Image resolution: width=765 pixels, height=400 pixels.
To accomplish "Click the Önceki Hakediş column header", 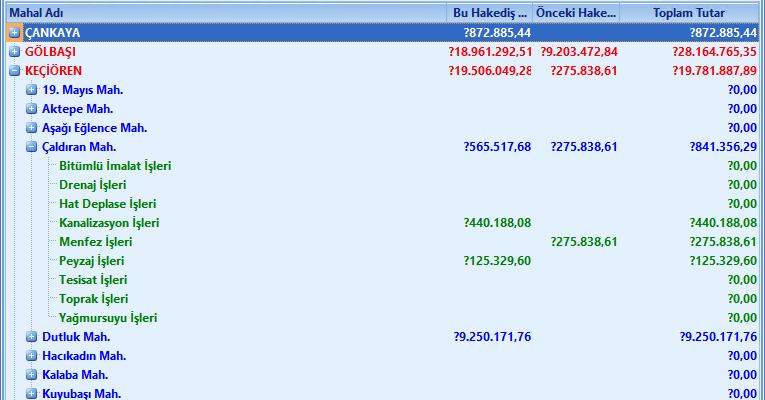I will pyautogui.click(x=575, y=13).
